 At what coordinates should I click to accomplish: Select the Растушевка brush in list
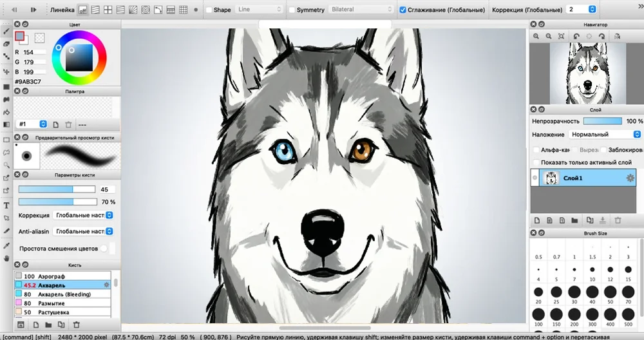(63, 312)
